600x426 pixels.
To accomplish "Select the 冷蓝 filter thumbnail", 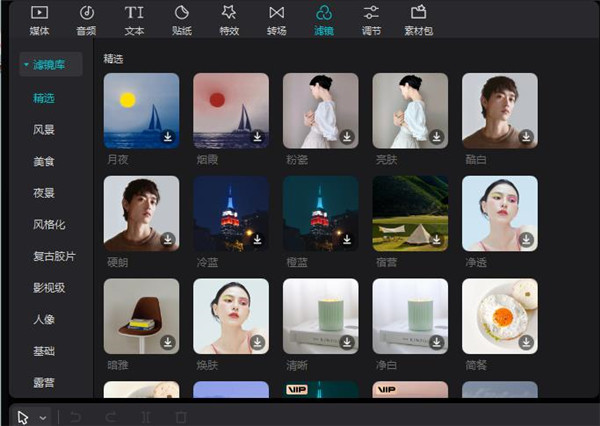I will [231, 214].
